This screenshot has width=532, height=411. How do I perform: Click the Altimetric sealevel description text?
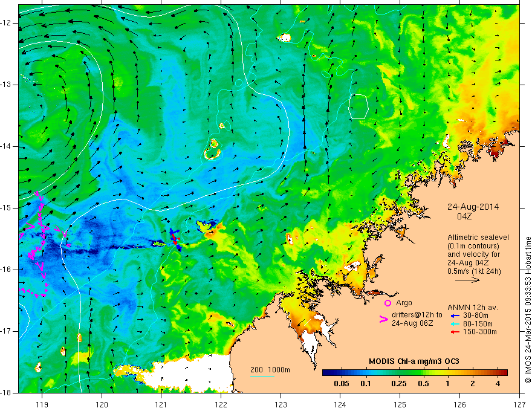click(478, 254)
